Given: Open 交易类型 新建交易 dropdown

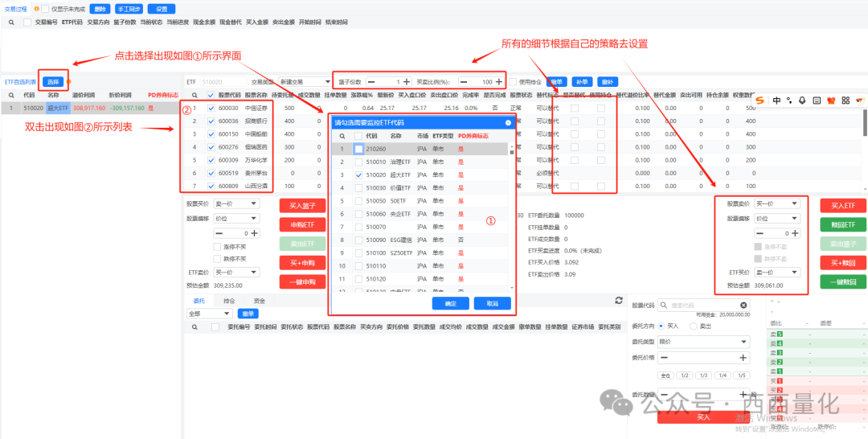Looking at the screenshot, I should pos(305,82).
